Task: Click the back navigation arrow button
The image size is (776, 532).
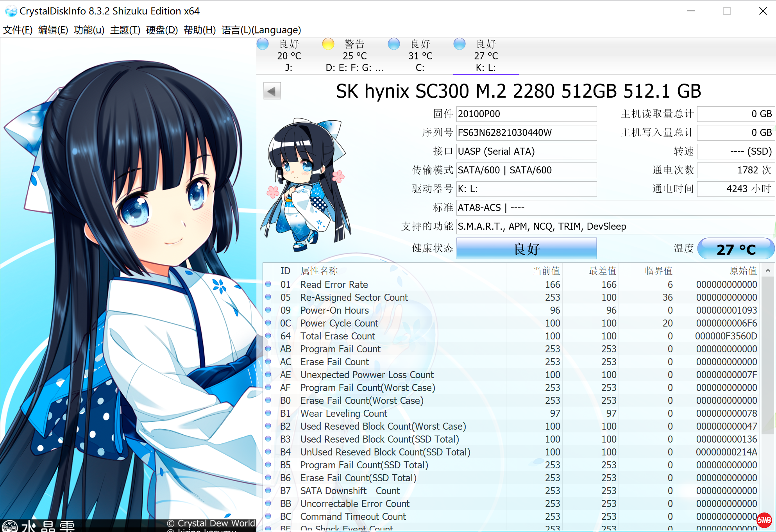Action: pyautogui.click(x=272, y=91)
